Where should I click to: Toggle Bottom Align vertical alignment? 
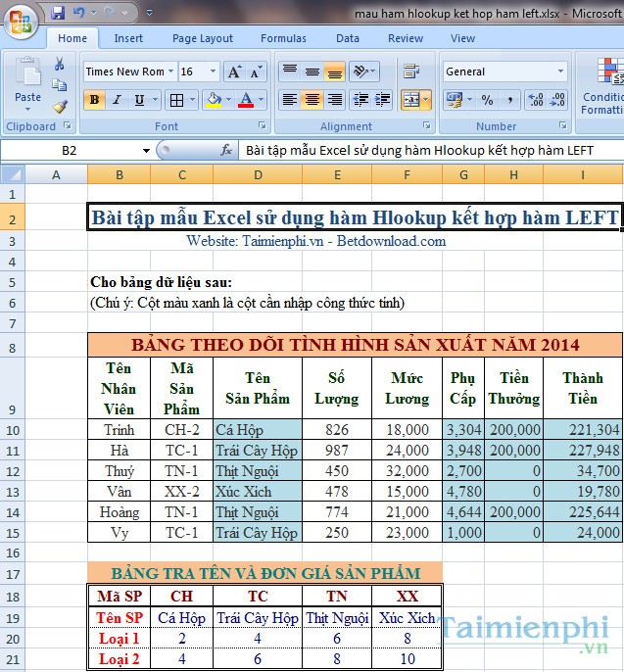point(335,72)
